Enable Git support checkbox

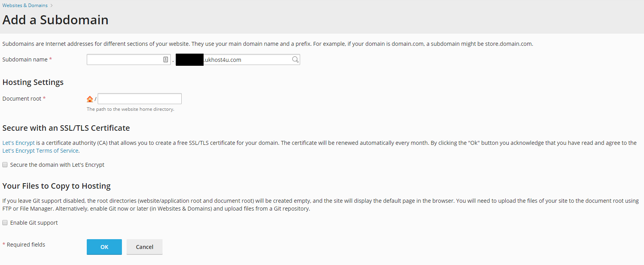coord(5,222)
